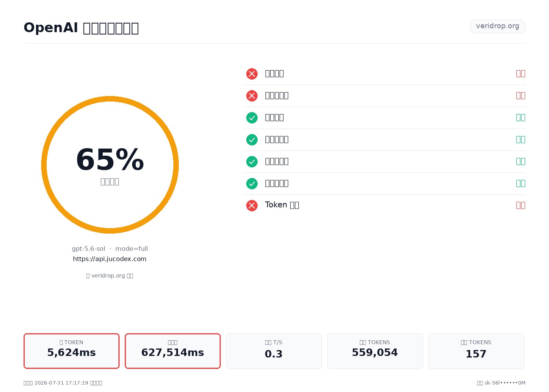Screen dimensions: 549x392
Task: Click the red X icon in the second check row
Action: [x=252, y=96]
